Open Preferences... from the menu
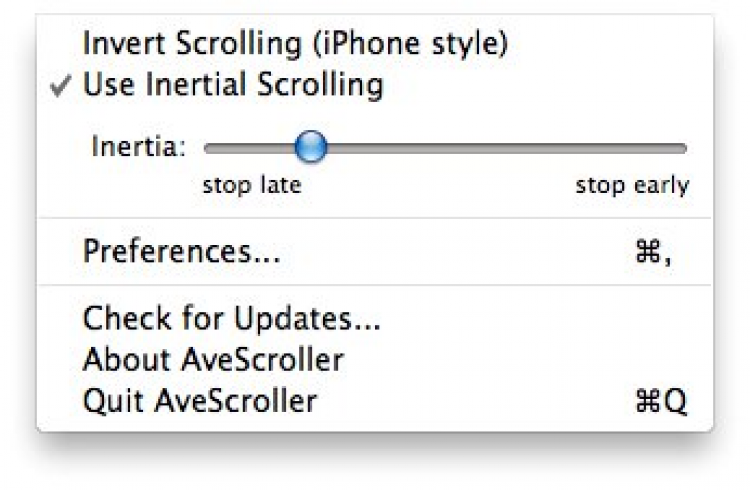This screenshot has width=750, height=490. pyautogui.click(x=181, y=251)
